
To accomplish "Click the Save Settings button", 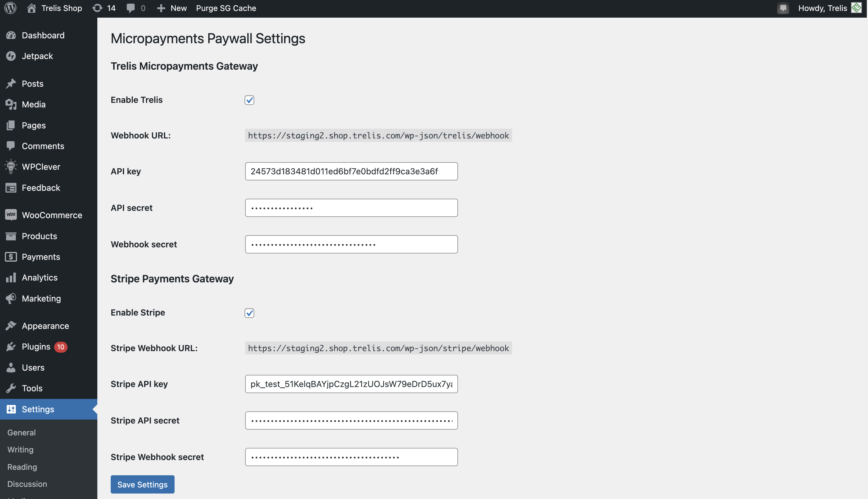I will 143,484.
